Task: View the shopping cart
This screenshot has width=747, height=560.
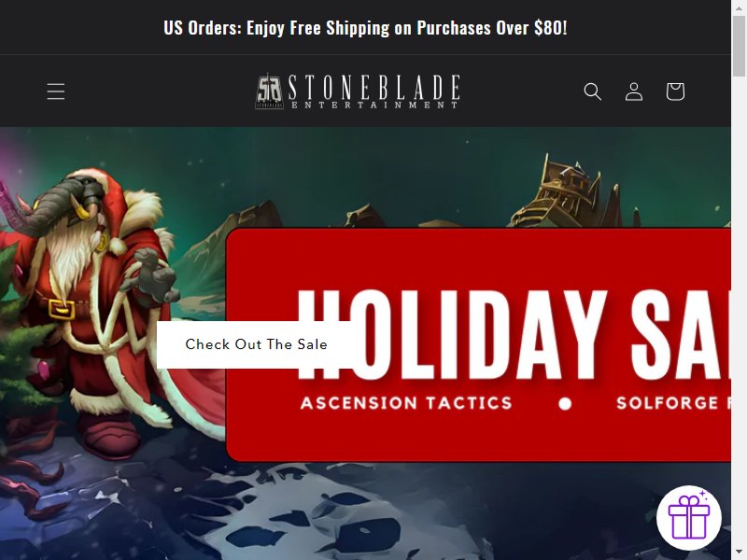Action: pos(675,91)
